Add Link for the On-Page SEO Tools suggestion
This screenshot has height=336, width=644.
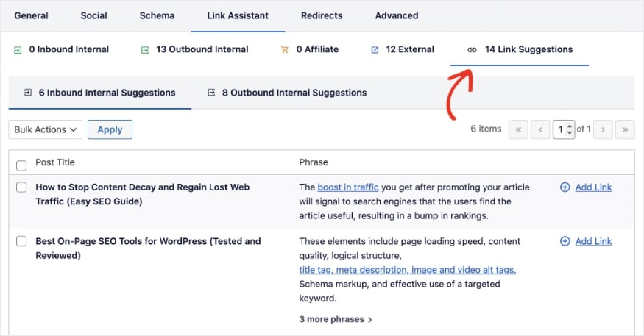[x=593, y=241]
